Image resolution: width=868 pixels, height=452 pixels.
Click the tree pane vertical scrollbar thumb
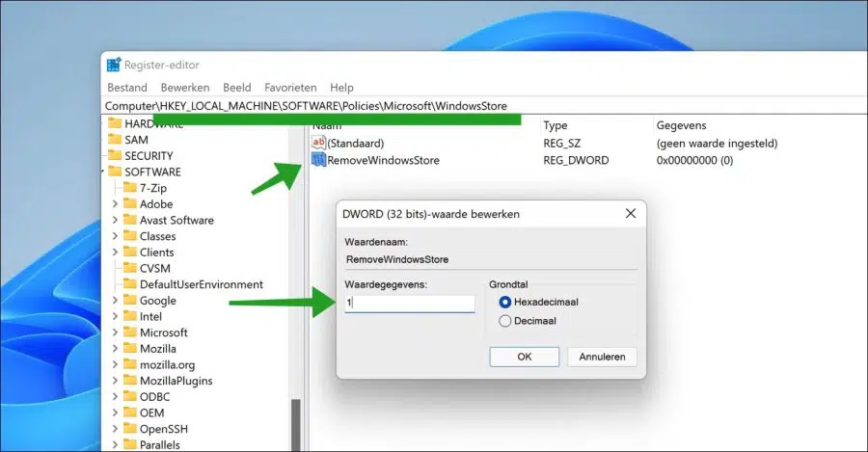click(x=296, y=425)
